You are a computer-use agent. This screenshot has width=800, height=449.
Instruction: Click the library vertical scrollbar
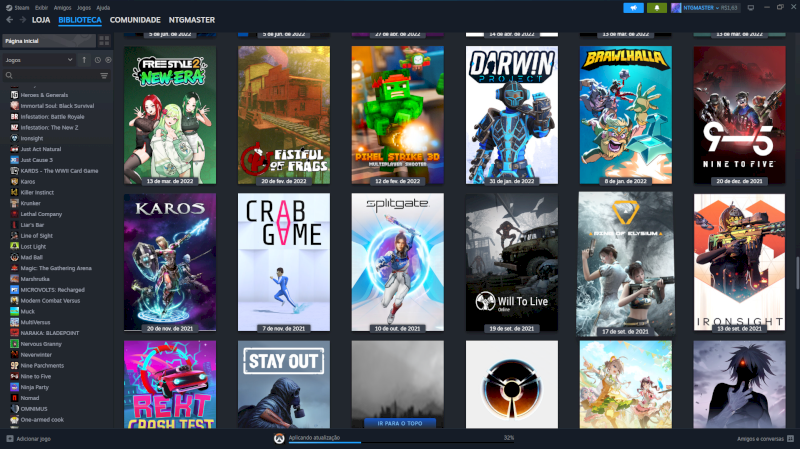click(x=797, y=272)
